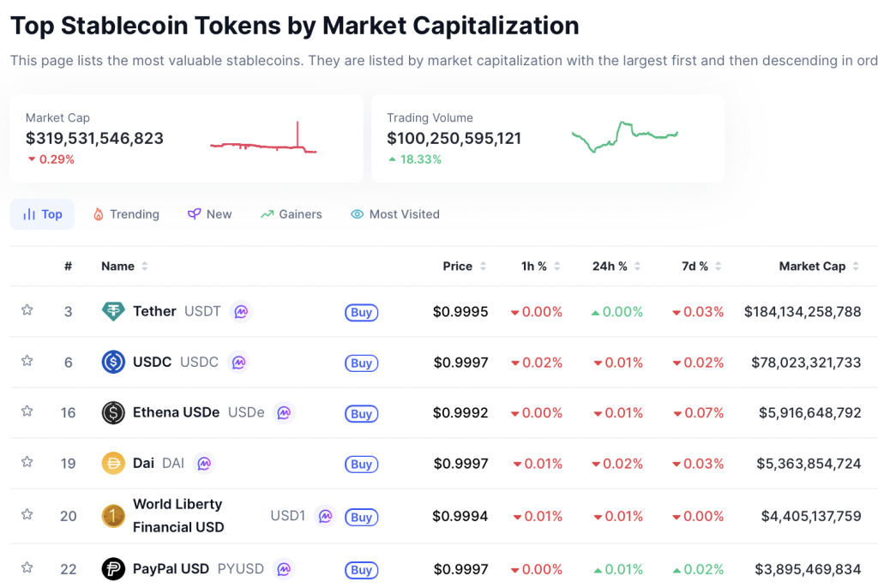
Task: Click the USDC coin logo
Action: pos(112,362)
